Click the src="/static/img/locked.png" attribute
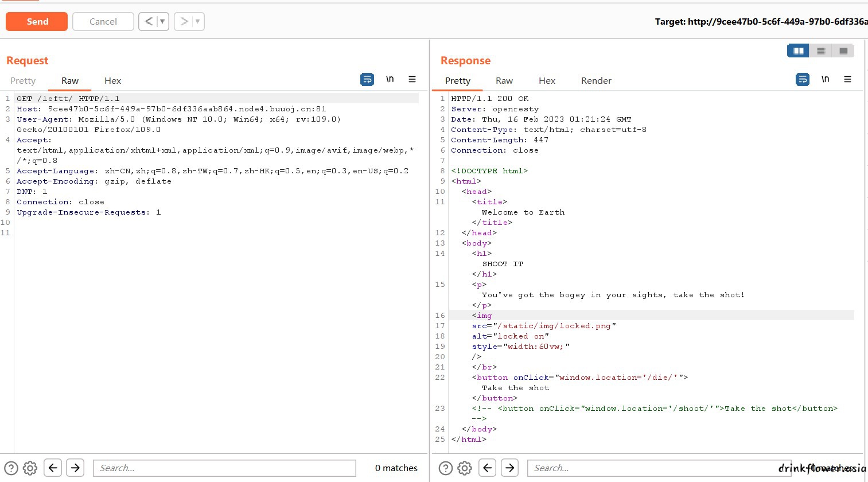Image resolution: width=868 pixels, height=482 pixels. click(x=544, y=326)
